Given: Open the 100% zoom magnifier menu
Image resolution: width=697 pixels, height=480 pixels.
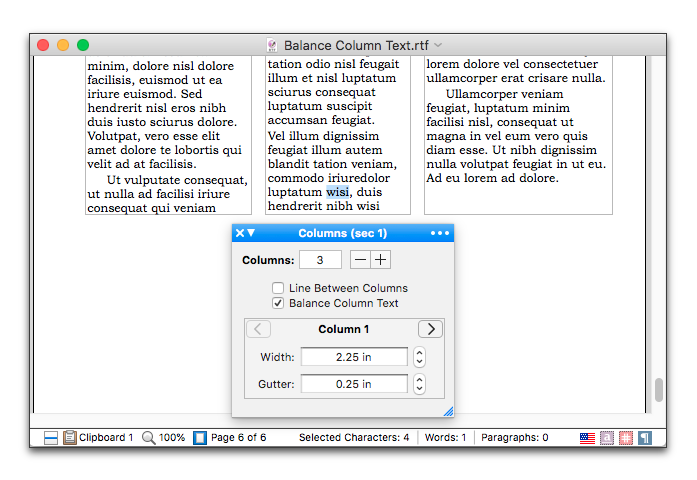Looking at the screenshot, I should [148, 438].
